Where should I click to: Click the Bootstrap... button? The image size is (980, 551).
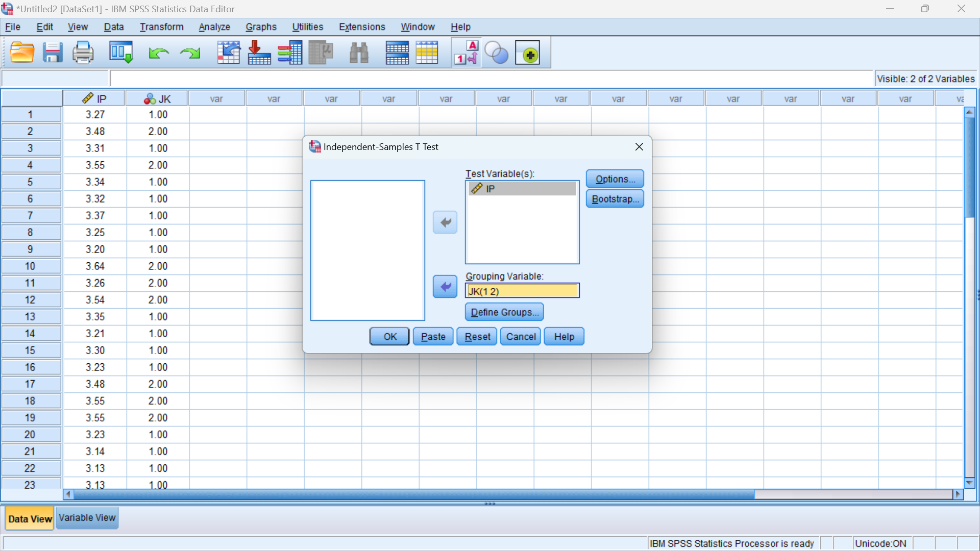pos(615,199)
